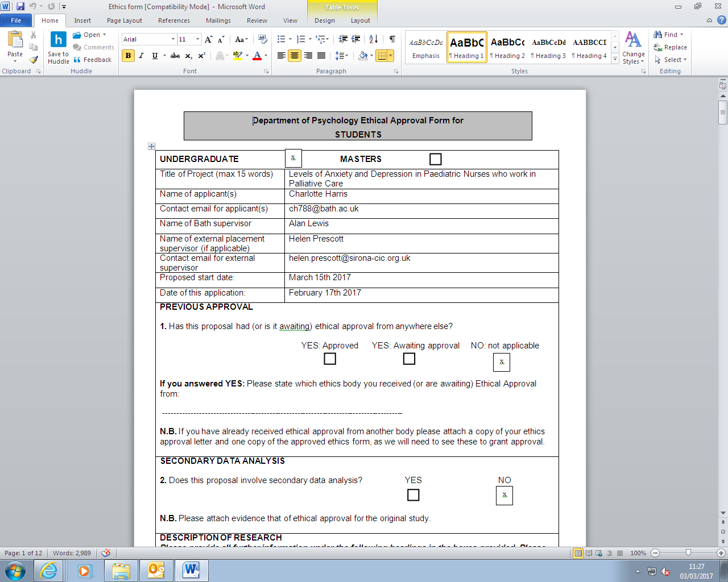
Task: Increase paragraph indent
Action: (356, 39)
